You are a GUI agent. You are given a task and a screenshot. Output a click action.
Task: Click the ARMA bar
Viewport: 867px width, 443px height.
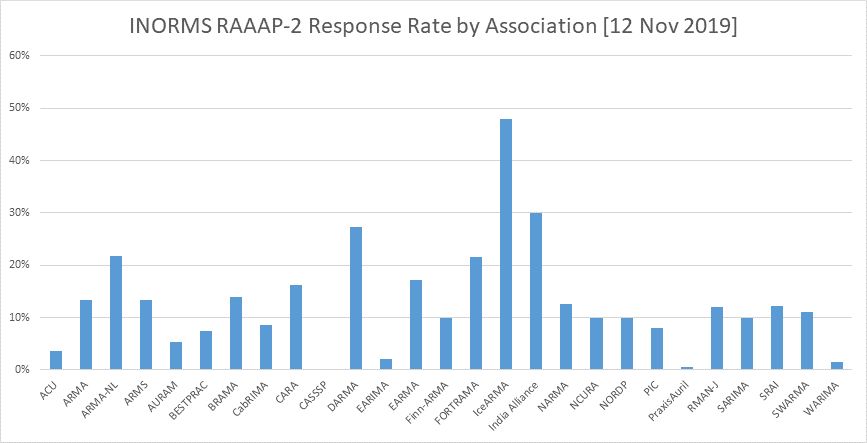(86, 335)
